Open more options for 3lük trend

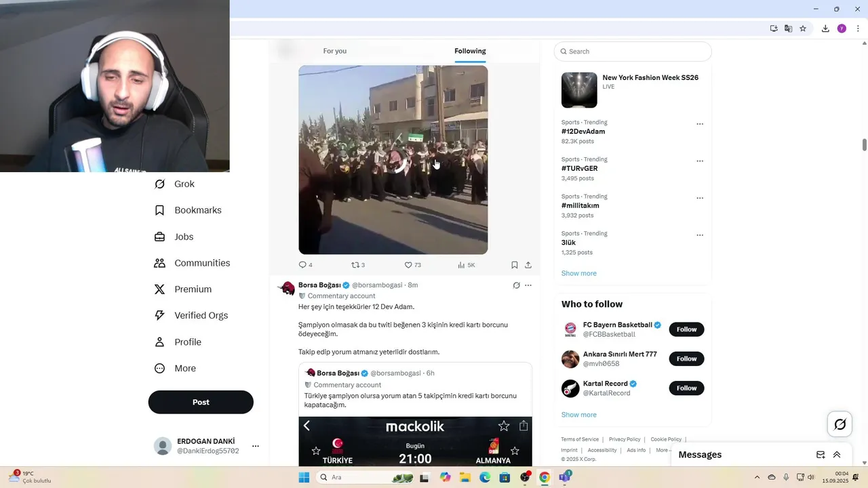pyautogui.click(x=700, y=235)
